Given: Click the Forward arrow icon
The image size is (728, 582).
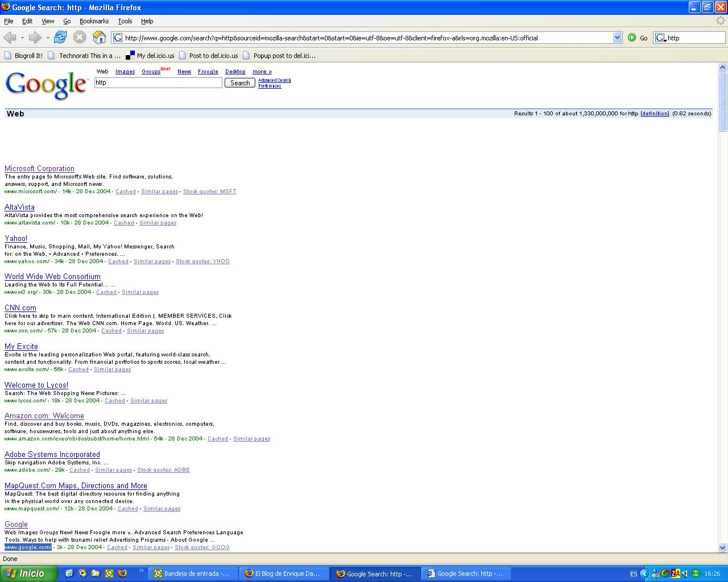Looking at the screenshot, I should click(x=35, y=38).
